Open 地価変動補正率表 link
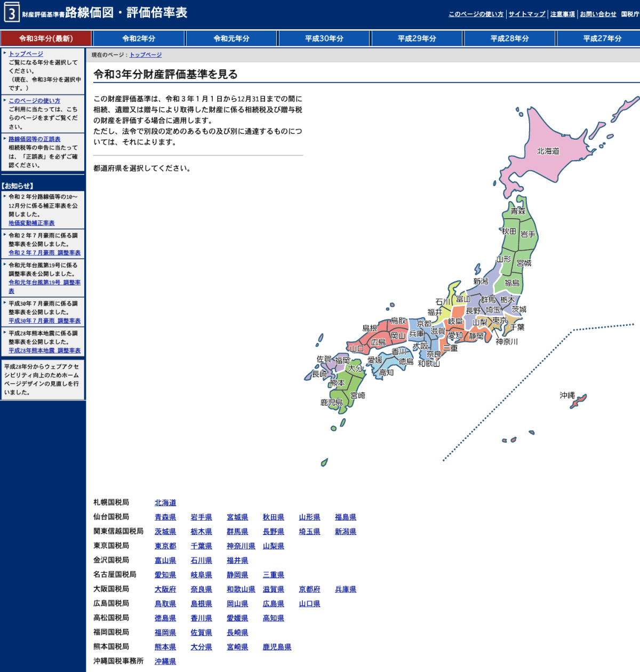Screen dimensions: 640x672 31,223
